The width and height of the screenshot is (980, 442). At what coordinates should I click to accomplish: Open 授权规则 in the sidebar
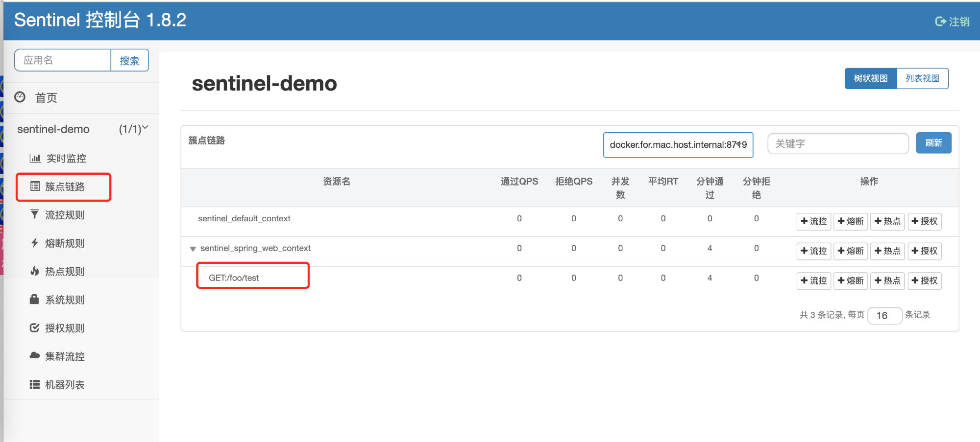[65, 328]
